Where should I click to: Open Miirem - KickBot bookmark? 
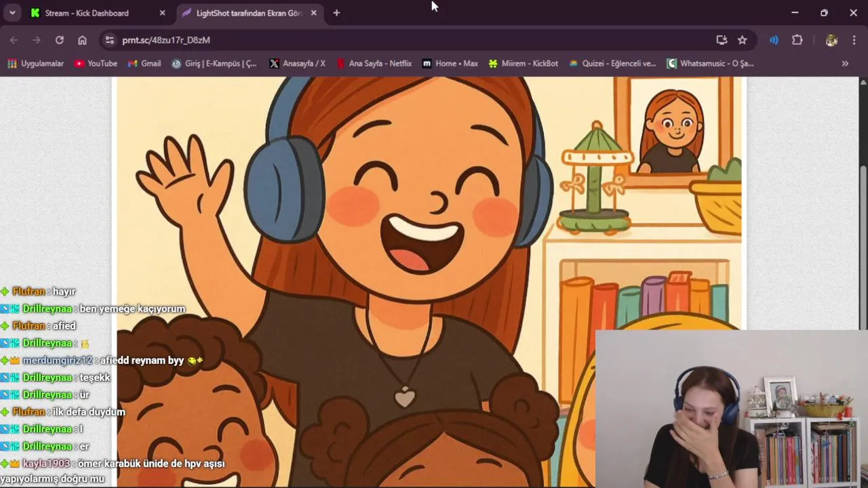[523, 63]
